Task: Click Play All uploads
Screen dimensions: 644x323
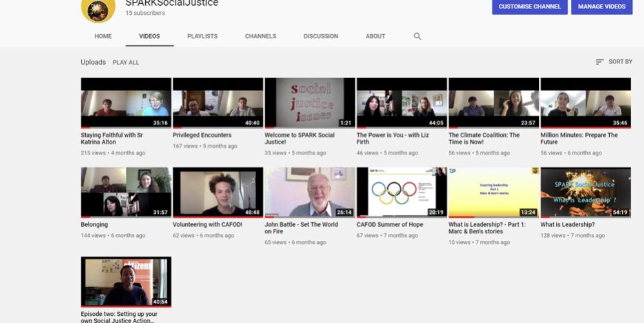Action: tap(126, 63)
